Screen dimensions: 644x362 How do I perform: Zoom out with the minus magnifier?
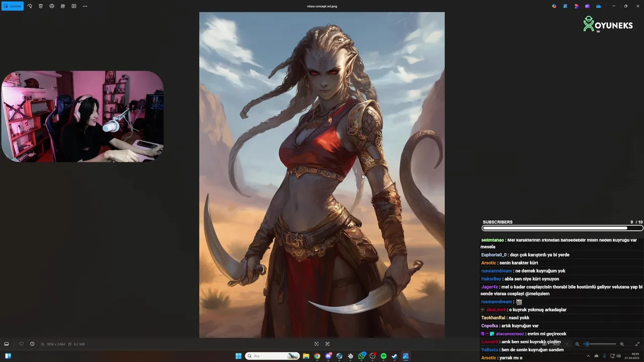pos(577,344)
